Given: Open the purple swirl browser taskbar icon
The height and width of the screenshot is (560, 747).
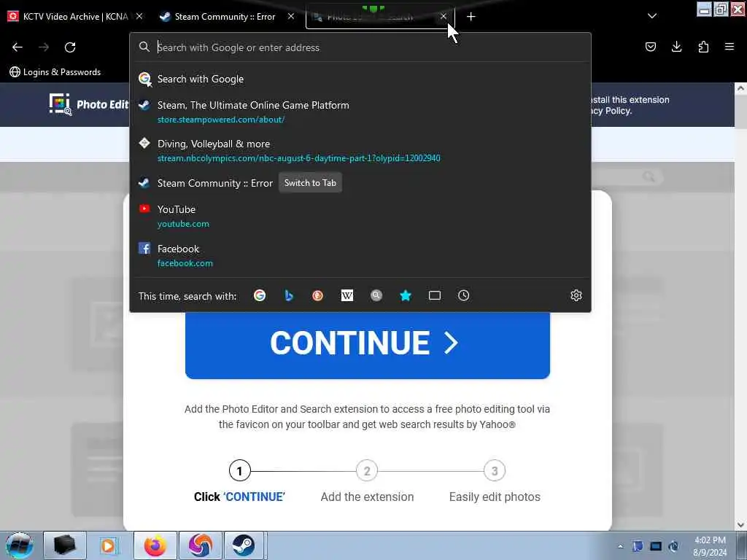Looking at the screenshot, I should [x=201, y=545].
